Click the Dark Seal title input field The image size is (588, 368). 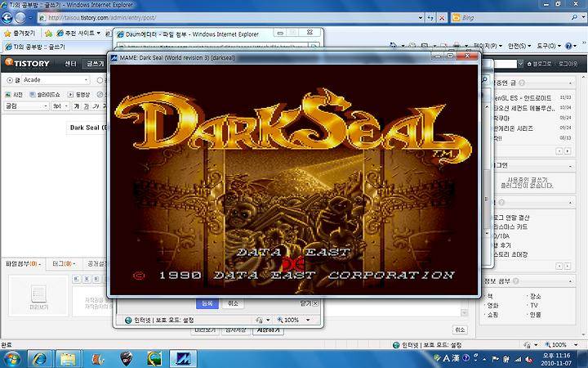pyautogui.click(x=87, y=128)
